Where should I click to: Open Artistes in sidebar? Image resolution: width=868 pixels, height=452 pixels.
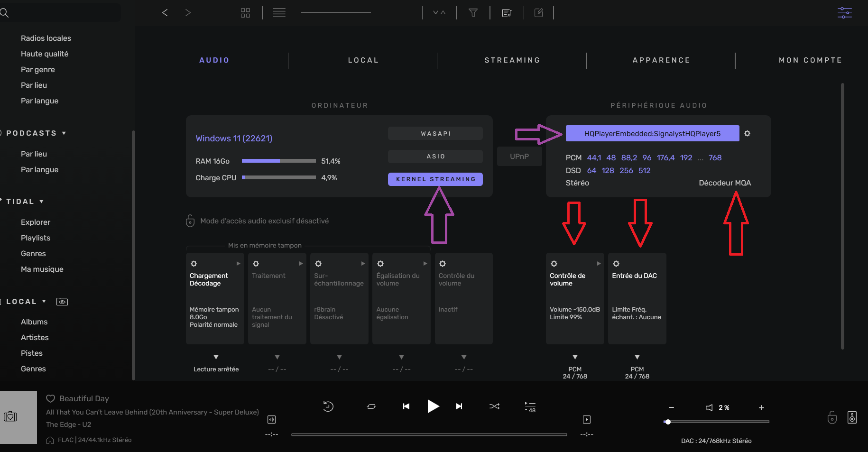point(35,337)
